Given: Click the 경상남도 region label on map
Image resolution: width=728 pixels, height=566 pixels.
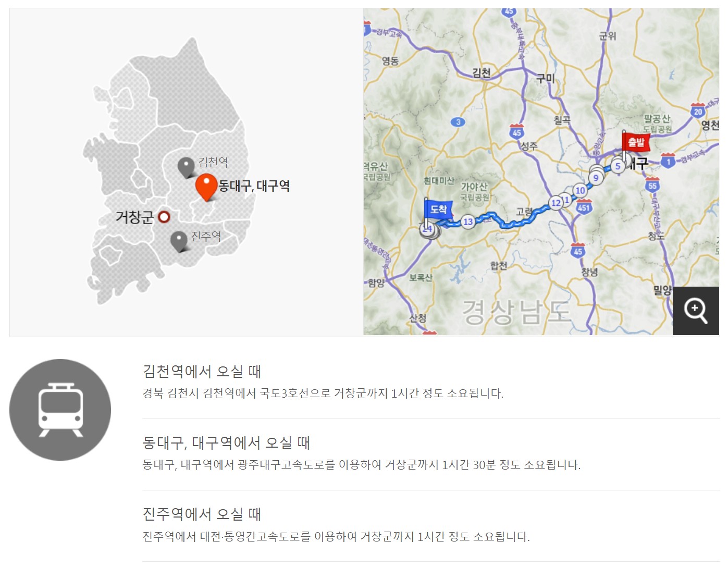Looking at the screenshot, I should pos(516,312).
